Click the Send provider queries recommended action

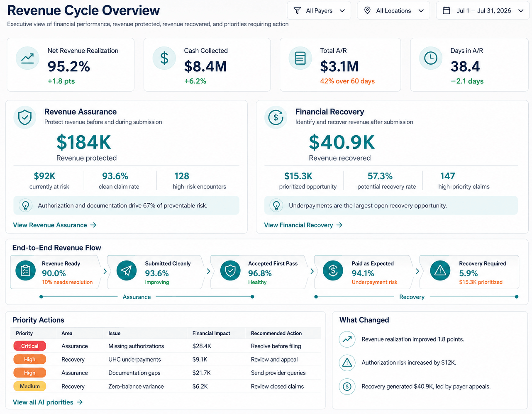[278, 373]
